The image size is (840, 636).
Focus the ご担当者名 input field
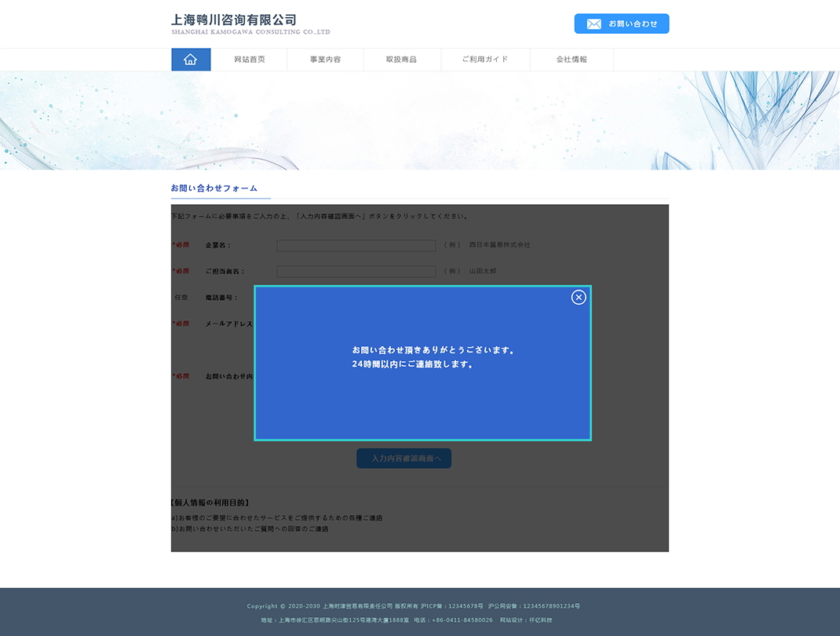(356, 272)
